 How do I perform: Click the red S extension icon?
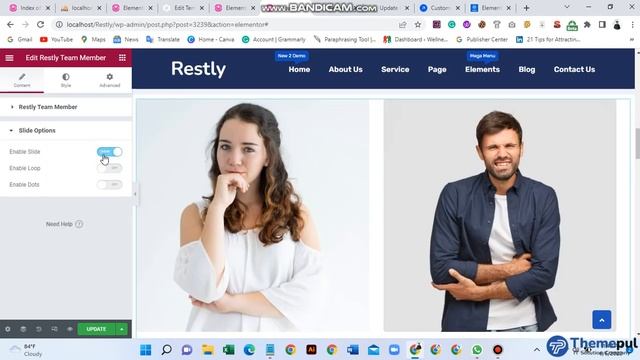(x=557, y=24)
